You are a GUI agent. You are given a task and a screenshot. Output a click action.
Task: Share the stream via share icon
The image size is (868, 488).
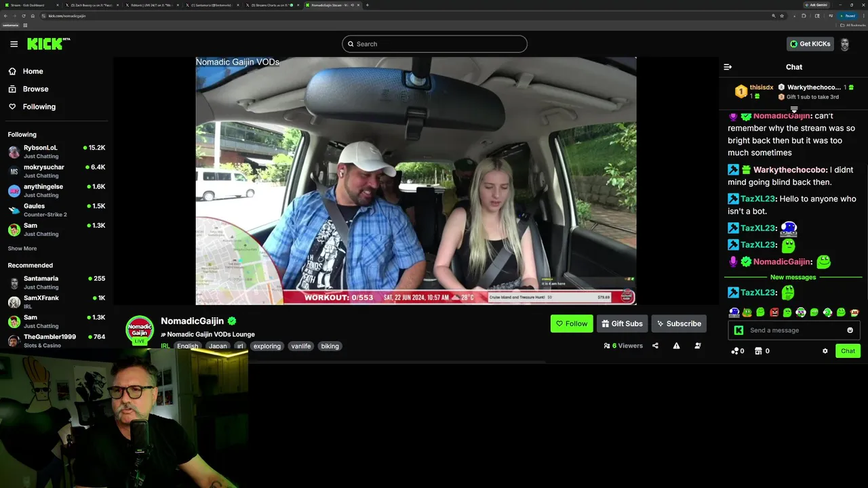click(655, 346)
